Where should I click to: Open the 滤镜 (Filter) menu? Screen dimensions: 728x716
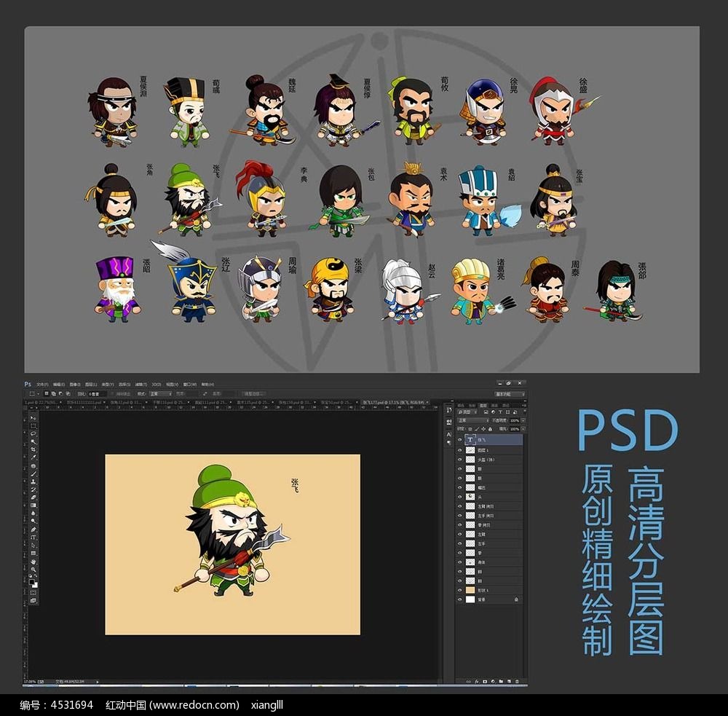coord(141,385)
